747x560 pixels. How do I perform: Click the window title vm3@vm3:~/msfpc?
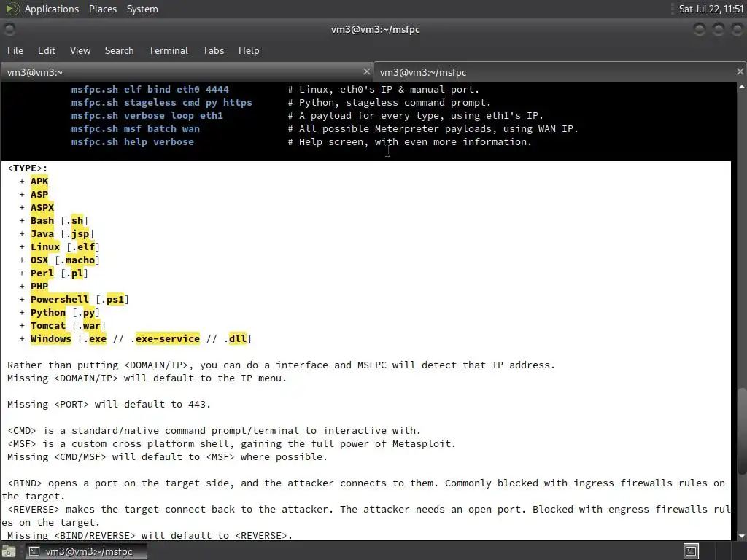tap(376, 29)
